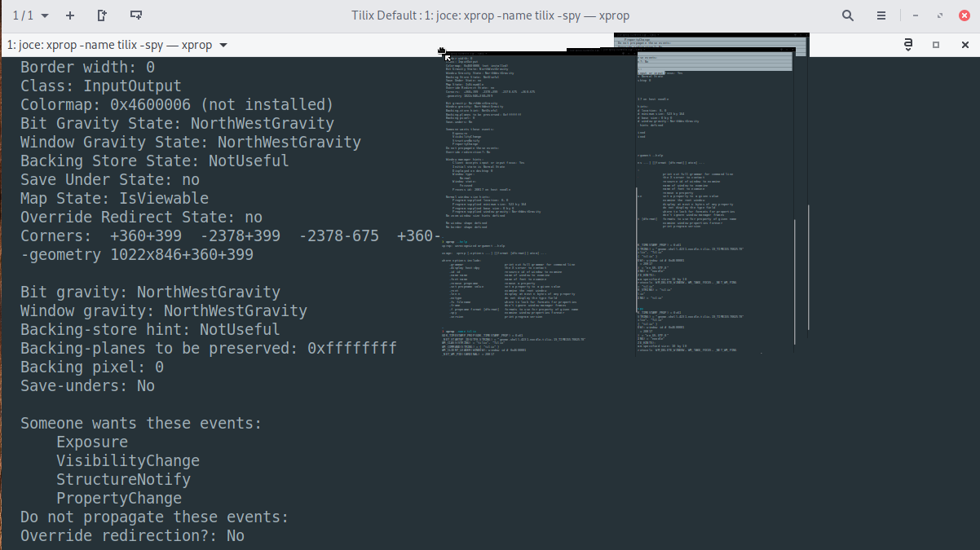Click '-geometry 1022x846+360+399' line

[x=137, y=254]
